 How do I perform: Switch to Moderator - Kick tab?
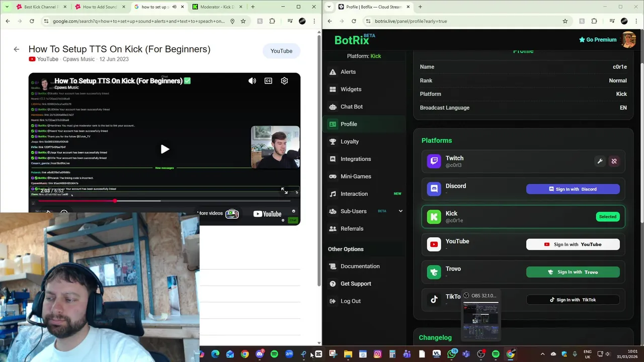[x=217, y=7]
